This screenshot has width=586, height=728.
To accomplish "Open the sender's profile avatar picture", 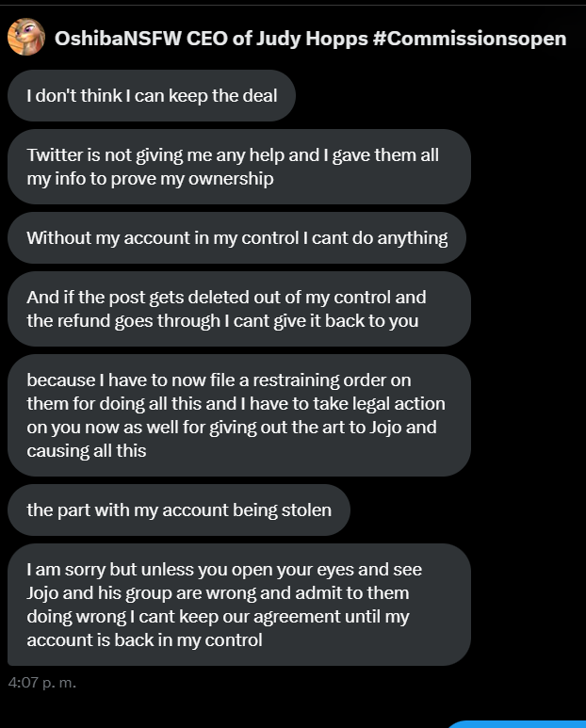I will click(26, 37).
